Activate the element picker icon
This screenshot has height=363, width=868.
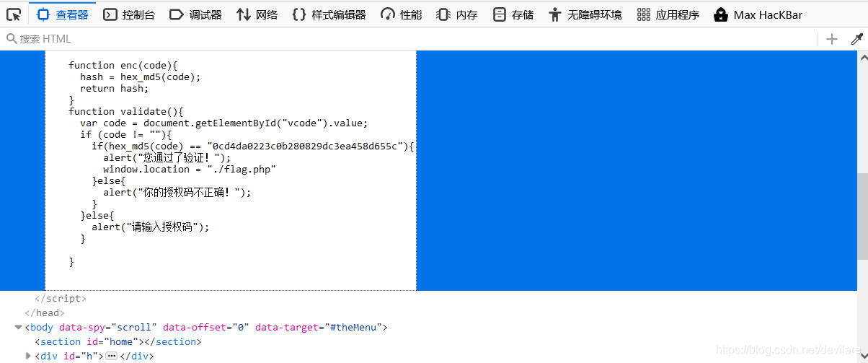click(14, 14)
